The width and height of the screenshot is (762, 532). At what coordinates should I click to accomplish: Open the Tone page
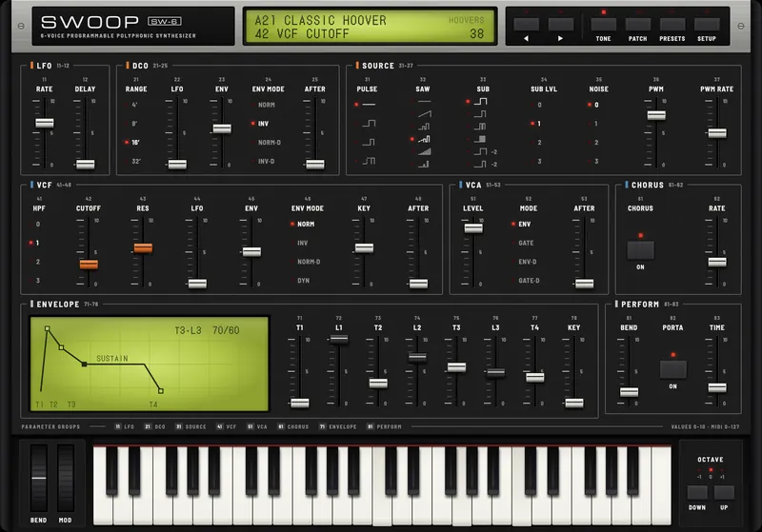[x=604, y=25]
